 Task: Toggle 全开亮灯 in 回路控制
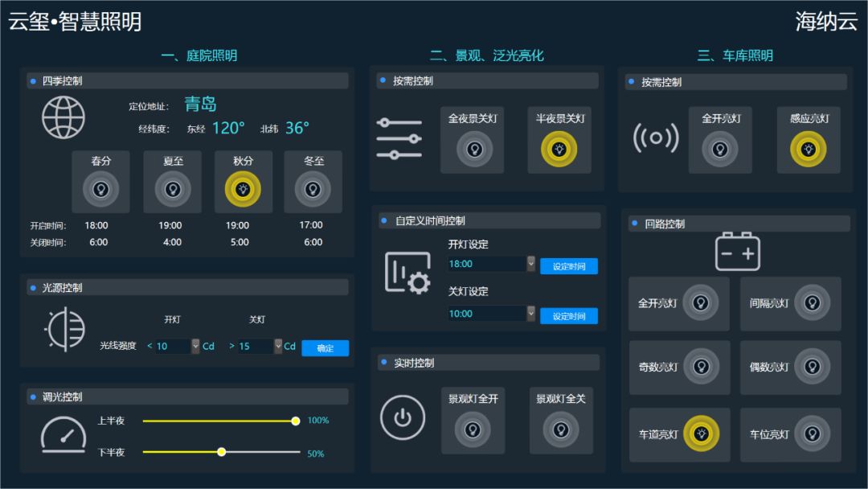point(701,303)
